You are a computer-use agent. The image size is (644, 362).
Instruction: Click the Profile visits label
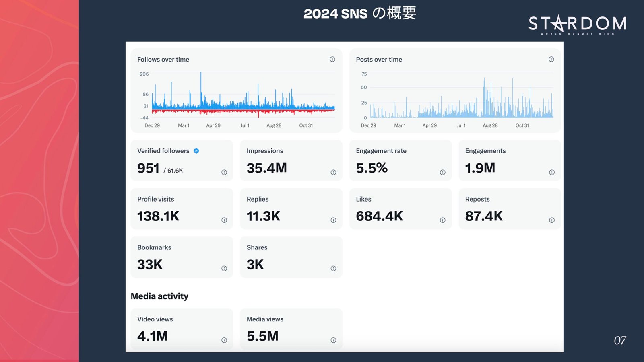pyautogui.click(x=156, y=199)
